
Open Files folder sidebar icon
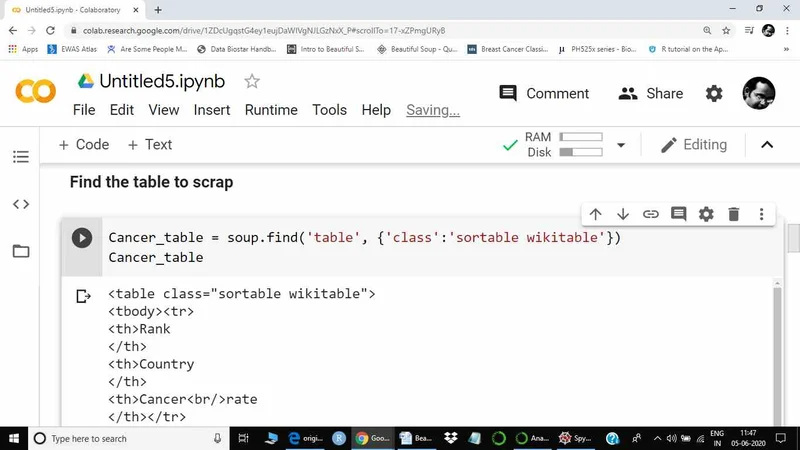[21, 251]
